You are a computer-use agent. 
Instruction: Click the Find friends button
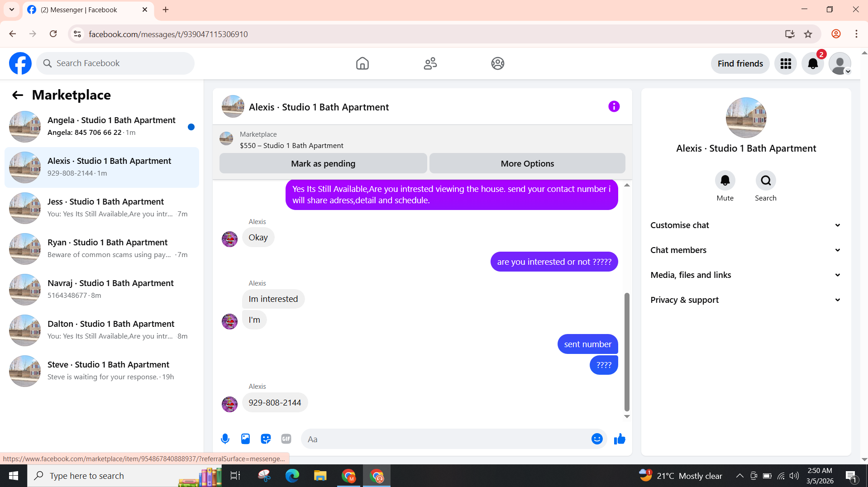[740, 63]
